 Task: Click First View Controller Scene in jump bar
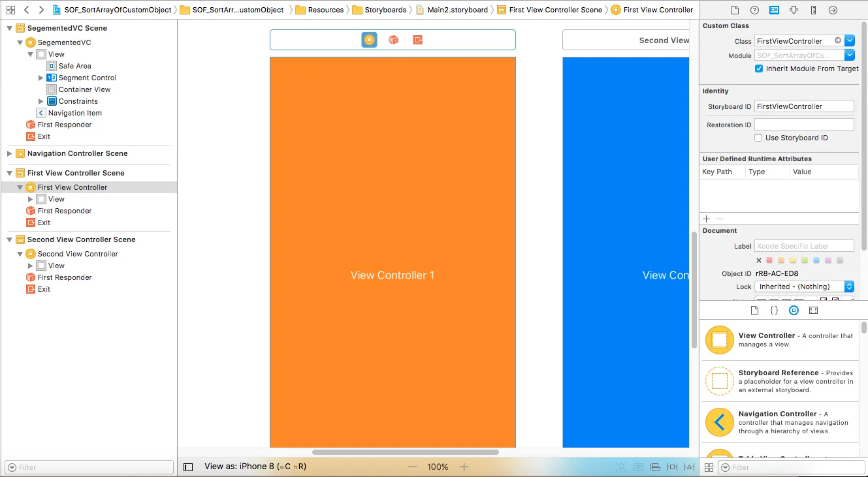coord(550,10)
